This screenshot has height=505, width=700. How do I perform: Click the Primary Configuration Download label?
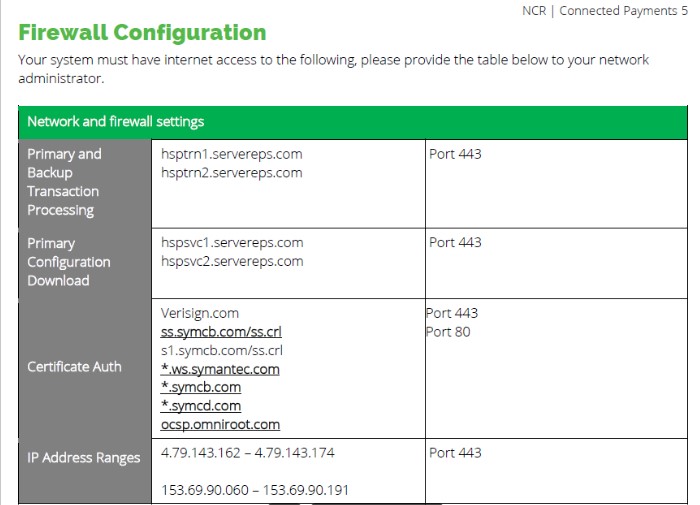69,262
